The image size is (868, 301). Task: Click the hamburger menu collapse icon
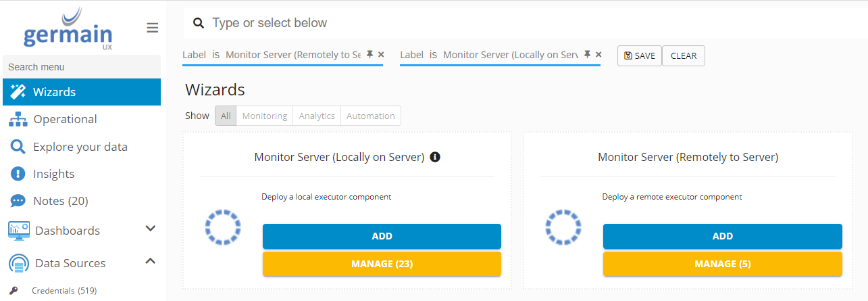(x=153, y=28)
